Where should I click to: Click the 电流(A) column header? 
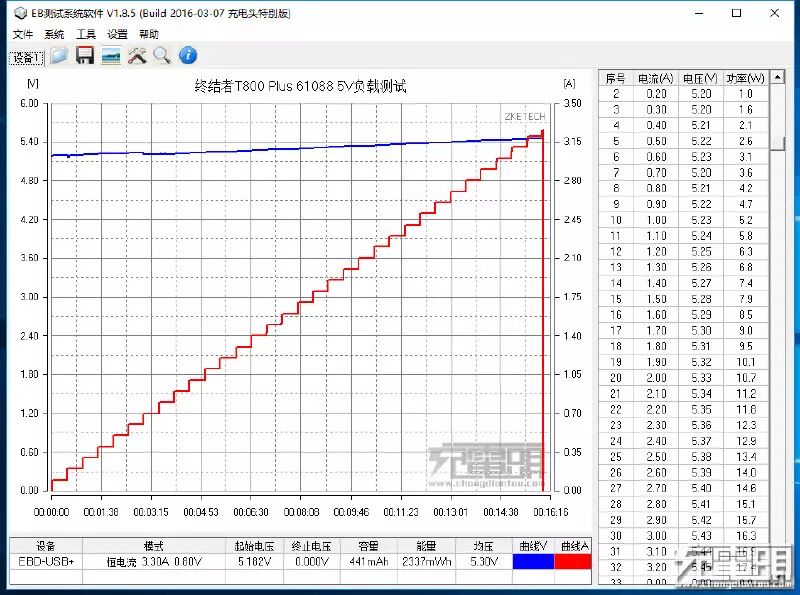pyautogui.click(x=656, y=78)
